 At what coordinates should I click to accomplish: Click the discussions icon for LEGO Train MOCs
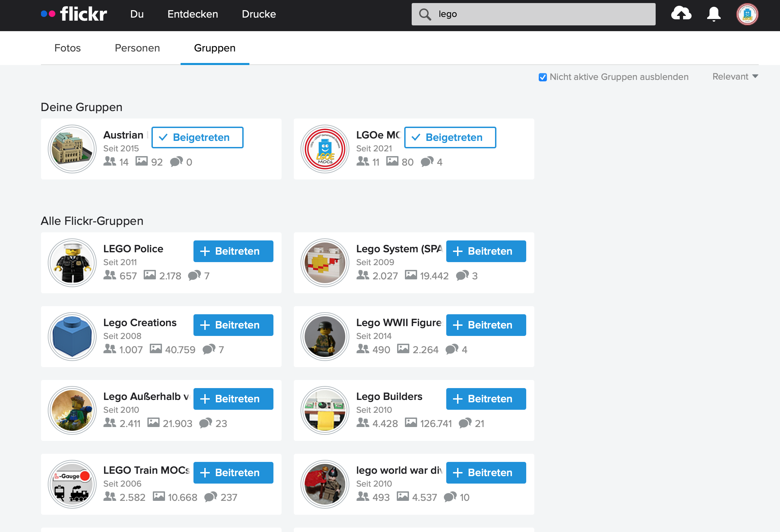pos(211,497)
